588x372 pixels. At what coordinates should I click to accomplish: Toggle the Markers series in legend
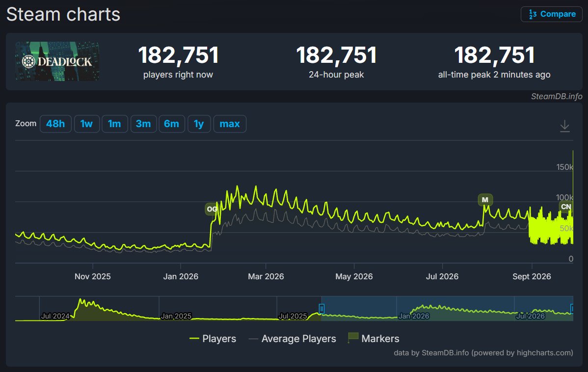(x=374, y=338)
